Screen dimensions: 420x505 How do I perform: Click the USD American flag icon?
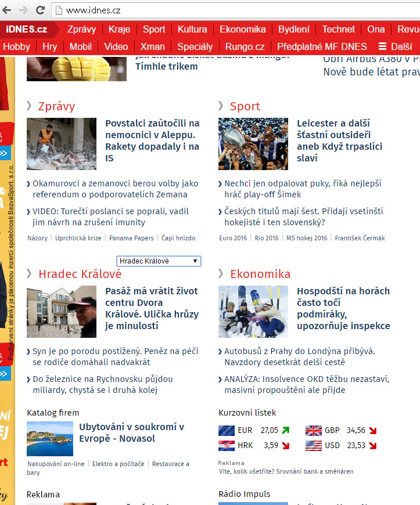click(313, 446)
